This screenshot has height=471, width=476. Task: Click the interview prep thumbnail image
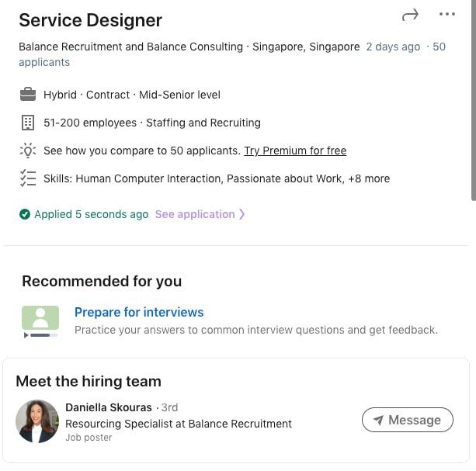40,321
